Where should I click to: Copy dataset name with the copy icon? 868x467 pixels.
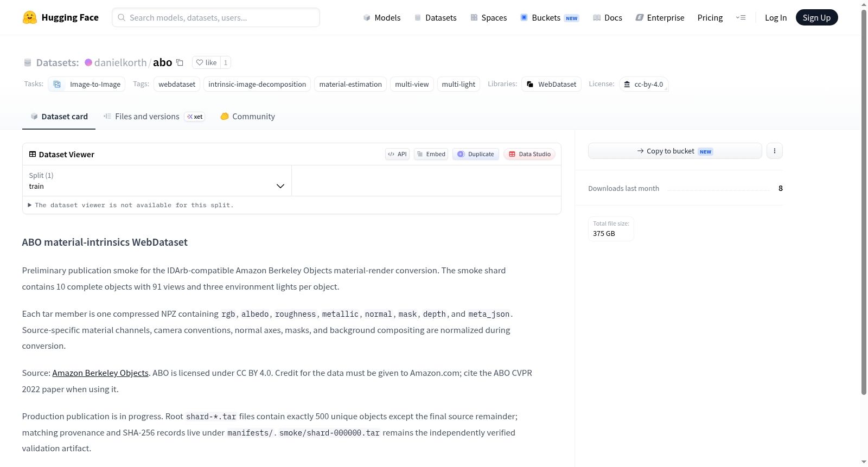click(180, 62)
